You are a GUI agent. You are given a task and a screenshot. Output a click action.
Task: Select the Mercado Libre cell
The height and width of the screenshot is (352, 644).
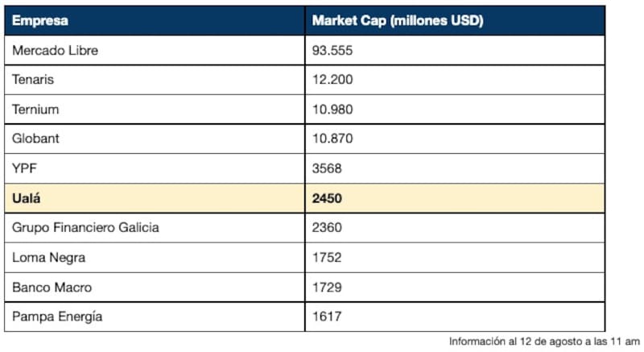coord(55,50)
